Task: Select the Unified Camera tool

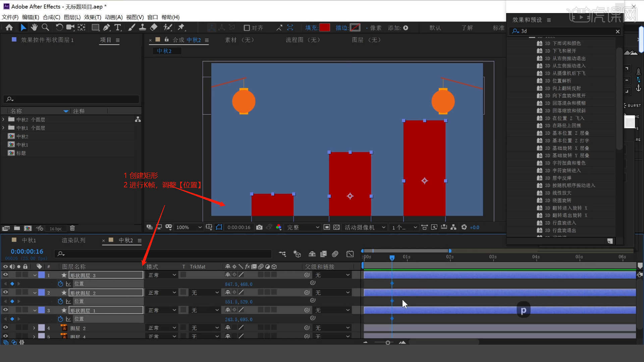Action: (x=70, y=27)
